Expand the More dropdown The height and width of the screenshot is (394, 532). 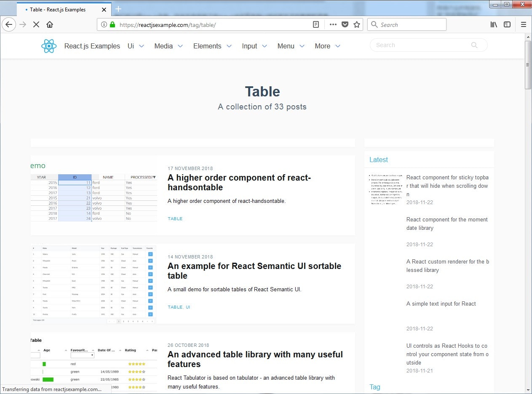[327, 46]
